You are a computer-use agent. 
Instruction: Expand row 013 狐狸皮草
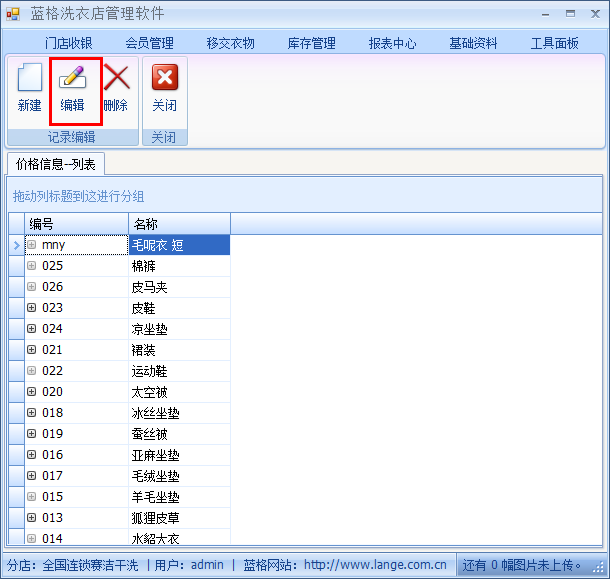(32, 518)
